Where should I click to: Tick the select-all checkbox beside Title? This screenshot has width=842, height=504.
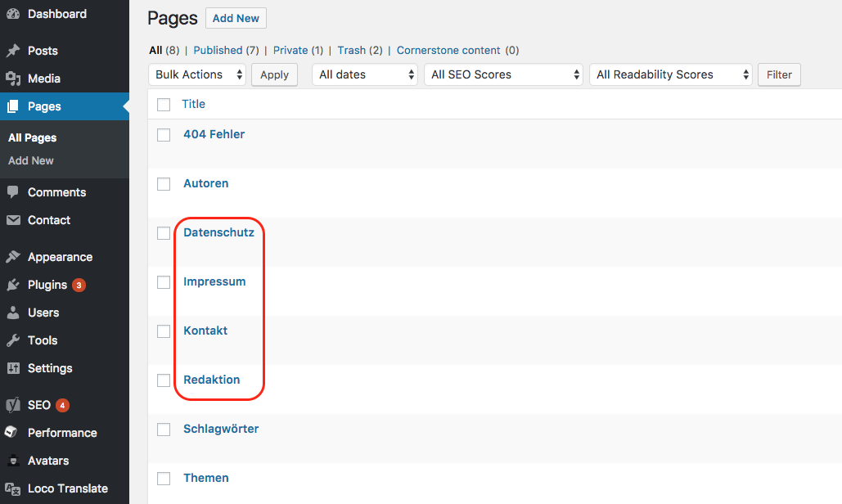coord(164,105)
